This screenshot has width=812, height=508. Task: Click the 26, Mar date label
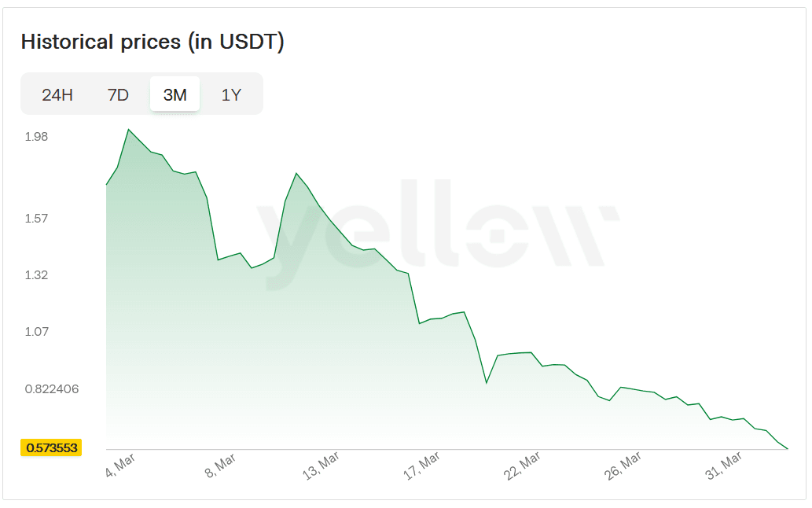(624, 466)
